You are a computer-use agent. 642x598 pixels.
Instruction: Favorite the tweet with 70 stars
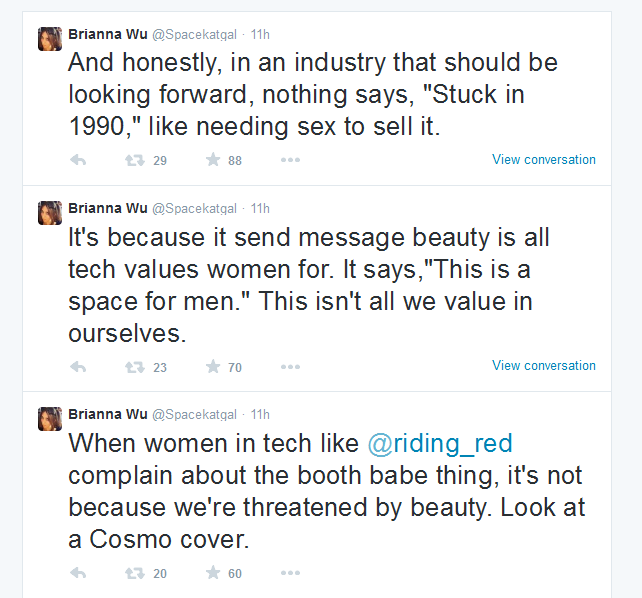point(213,366)
